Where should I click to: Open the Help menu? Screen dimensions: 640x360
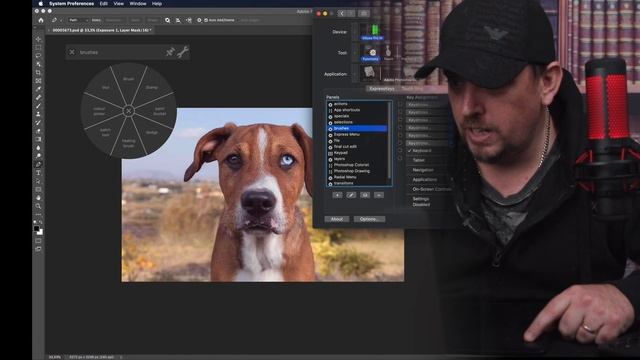tap(157, 4)
